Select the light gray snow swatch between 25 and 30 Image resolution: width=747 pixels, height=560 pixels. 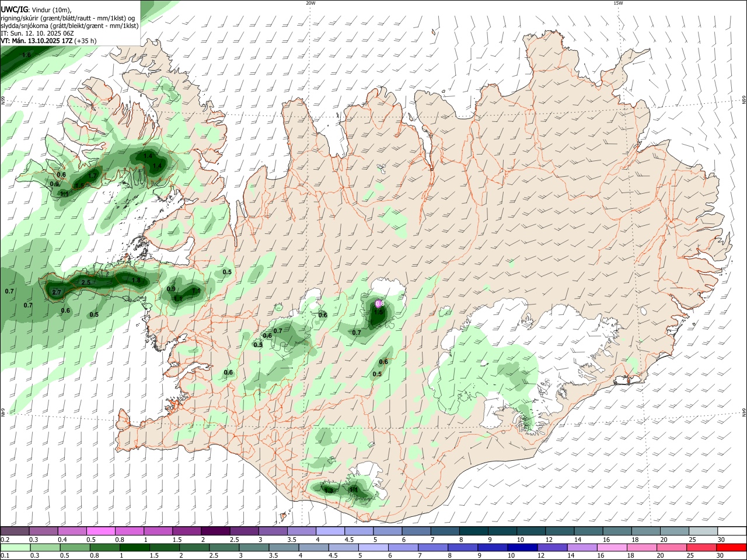click(703, 531)
